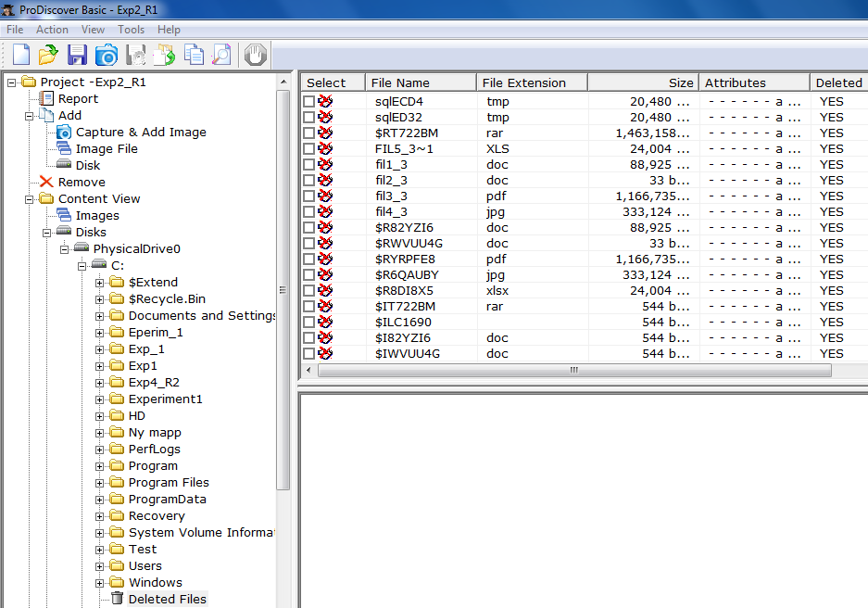868x608 pixels.
Task: Save the project using the floppy icon
Action: [x=77, y=55]
